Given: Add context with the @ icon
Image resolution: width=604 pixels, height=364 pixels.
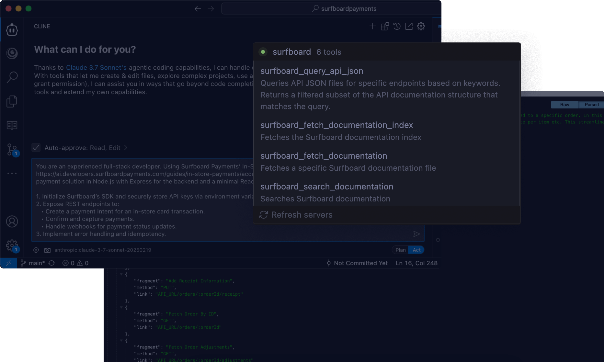Looking at the screenshot, I should click(36, 250).
